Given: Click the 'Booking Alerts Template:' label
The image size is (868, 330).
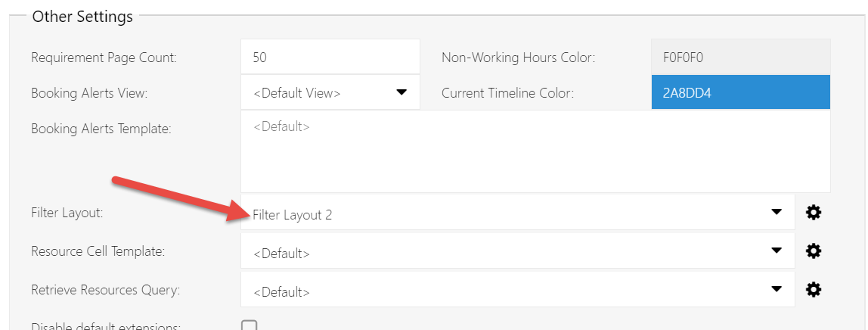Looking at the screenshot, I should (x=101, y=128).
